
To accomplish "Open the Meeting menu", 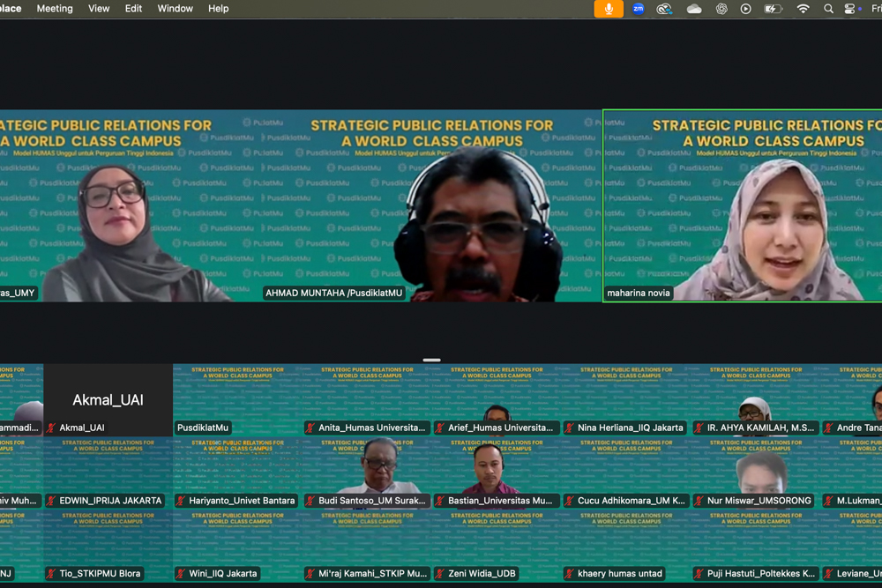I will 55,9.
